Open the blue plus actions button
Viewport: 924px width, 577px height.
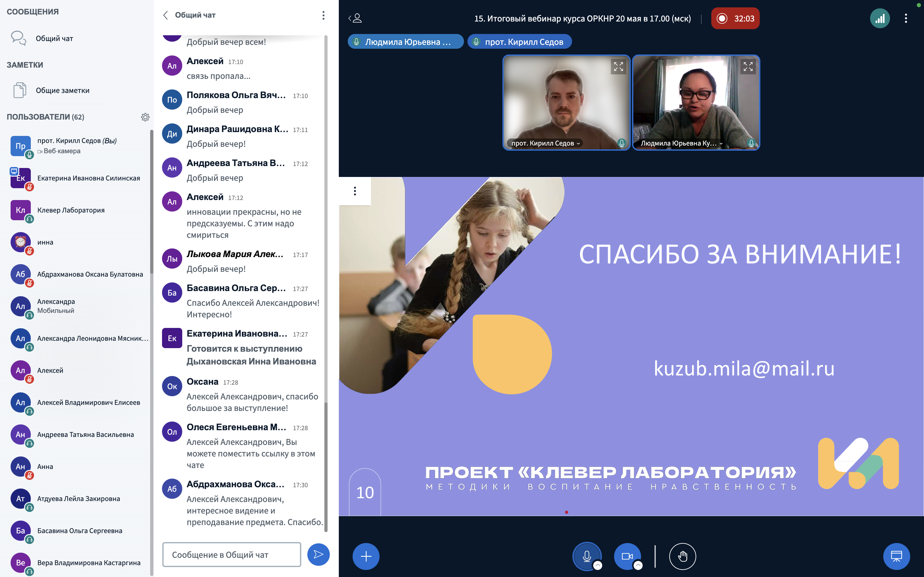point(366,556)
